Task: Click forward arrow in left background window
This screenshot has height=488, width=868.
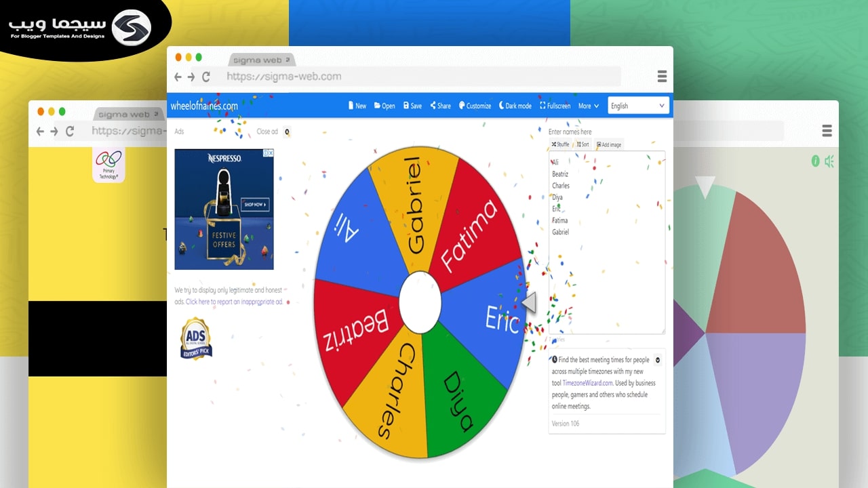Action: pyautogui.click(x=54, y=131)
